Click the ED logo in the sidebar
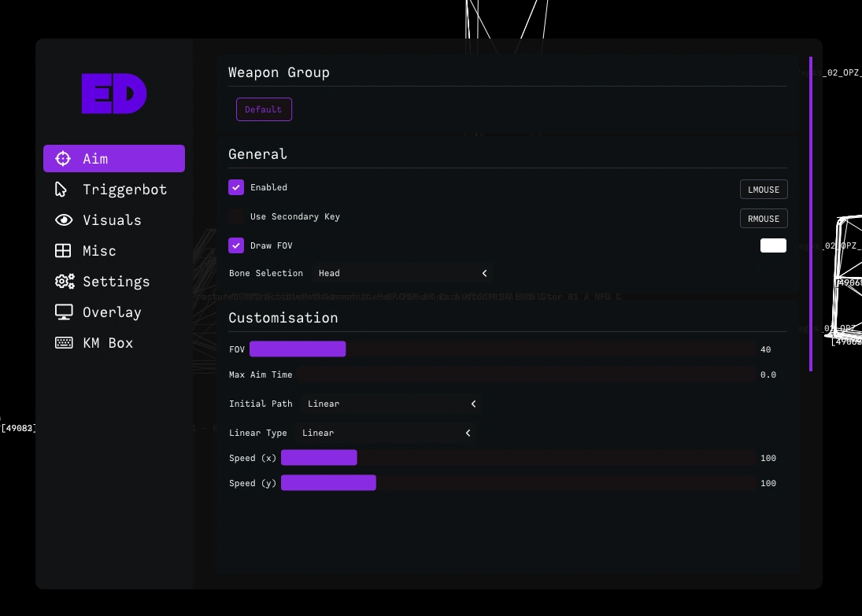This screenshot has width=862, height=616. tap(114, 94)
